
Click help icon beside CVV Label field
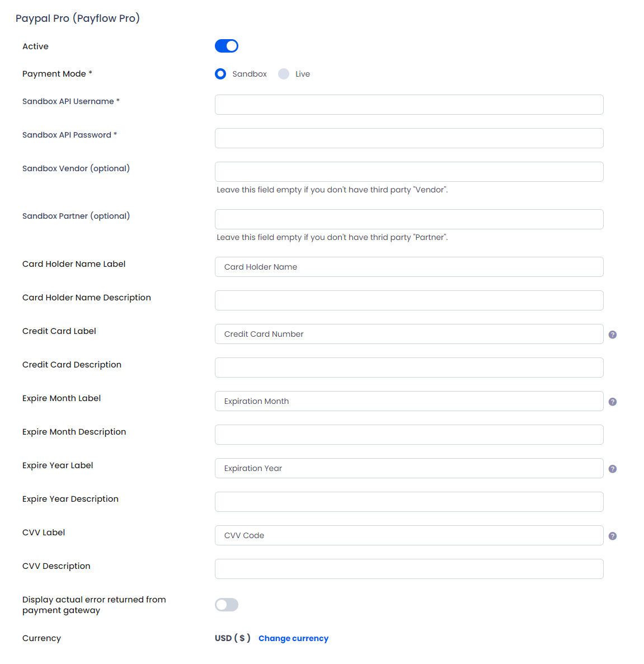pyautogui.click(x=612, y=536)
